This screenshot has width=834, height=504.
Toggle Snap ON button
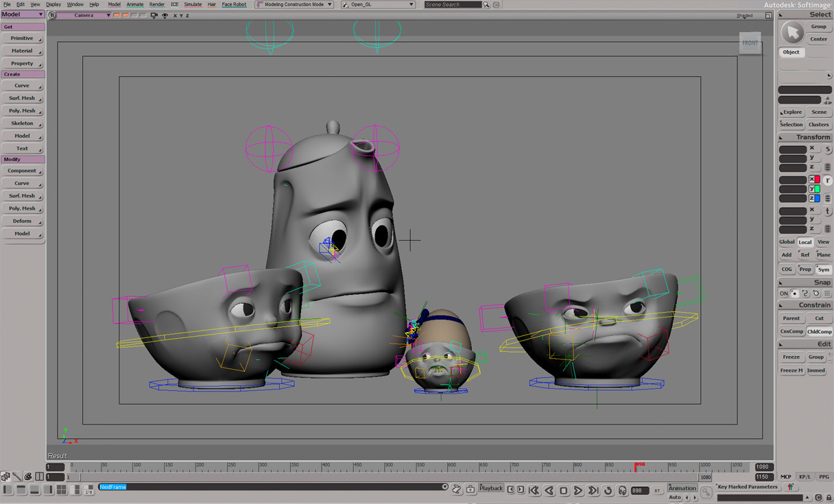click(784, 293)
